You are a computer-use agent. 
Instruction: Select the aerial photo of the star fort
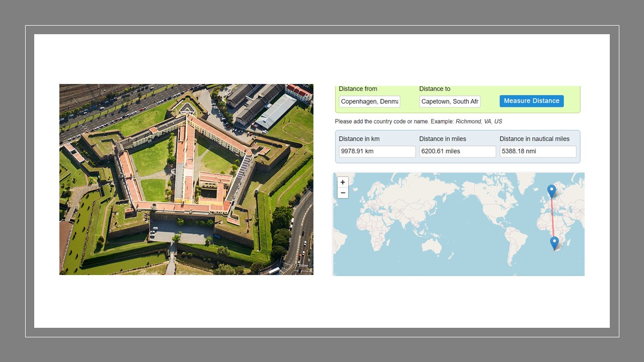pyautogui.click(x=186, y=179)
